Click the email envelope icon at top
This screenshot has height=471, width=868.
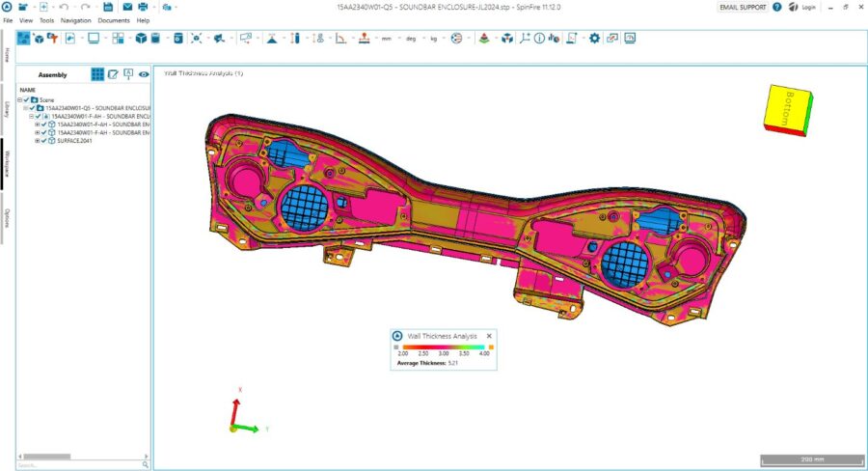(x=126, y=7)
